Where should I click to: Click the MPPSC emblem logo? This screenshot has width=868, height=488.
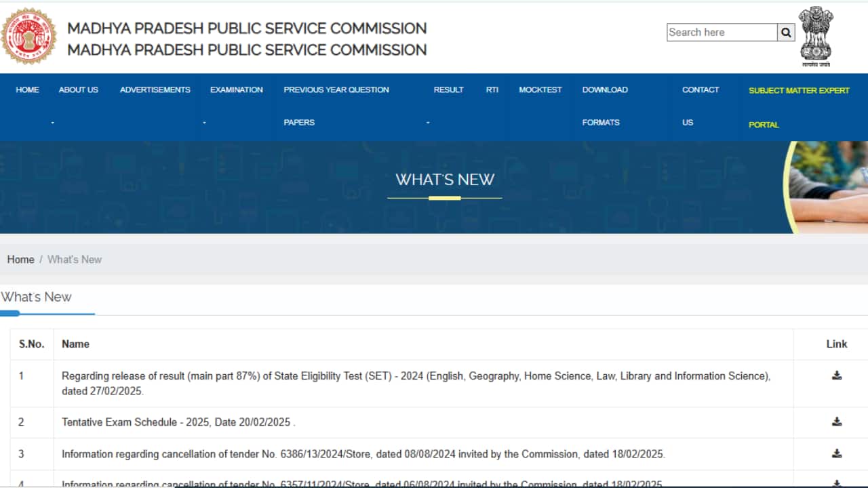(31, 35)
